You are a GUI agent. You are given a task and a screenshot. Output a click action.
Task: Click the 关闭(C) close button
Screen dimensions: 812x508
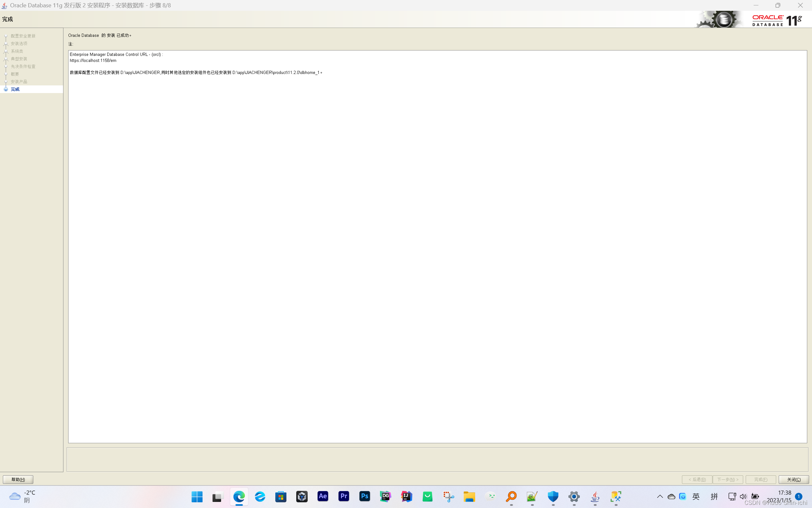click(794, 479)
